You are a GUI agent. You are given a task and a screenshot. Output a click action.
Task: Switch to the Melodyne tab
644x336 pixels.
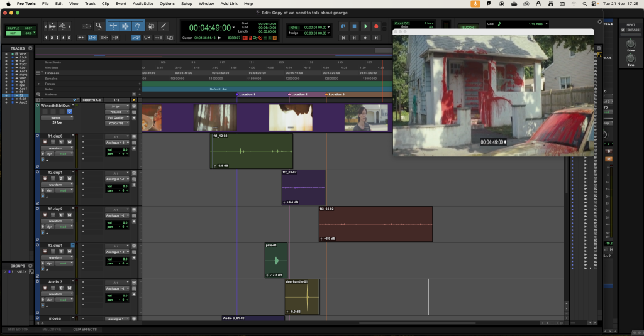point(52,330)
